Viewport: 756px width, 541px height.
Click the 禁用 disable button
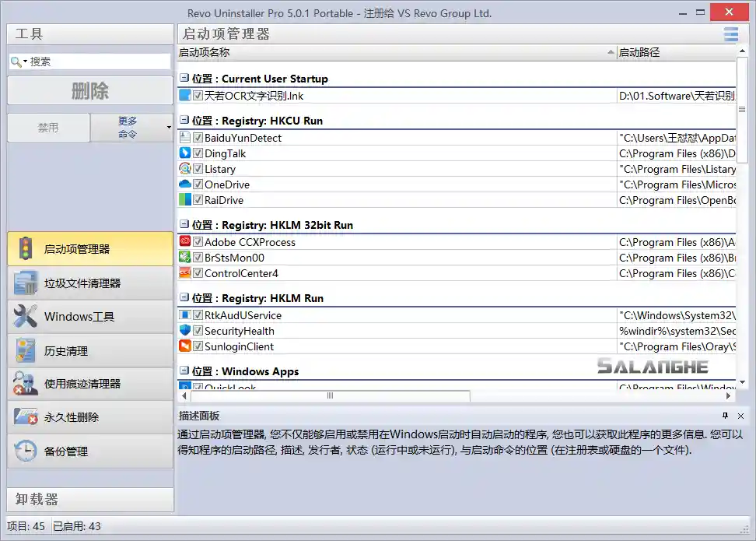[47, 127]
